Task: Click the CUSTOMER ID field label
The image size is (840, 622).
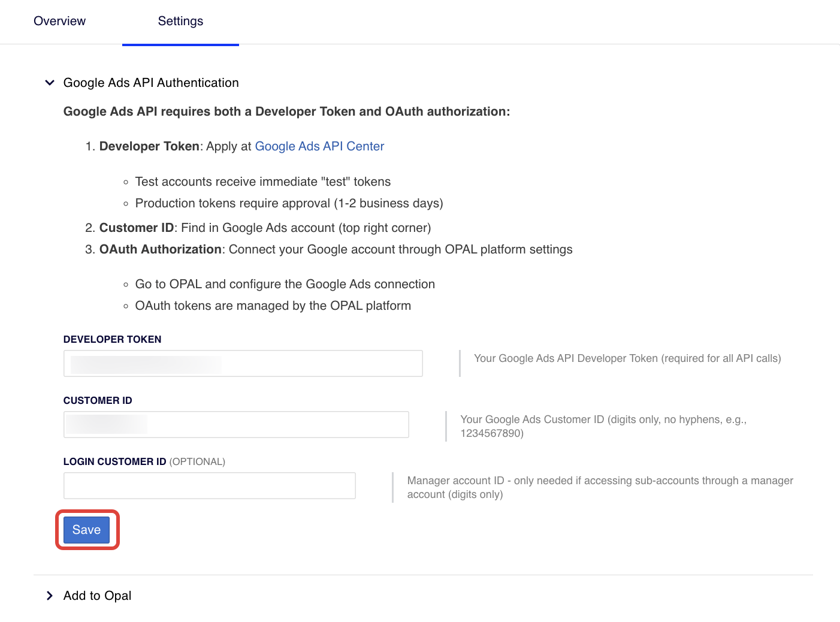Action: [x=98, y=400]
